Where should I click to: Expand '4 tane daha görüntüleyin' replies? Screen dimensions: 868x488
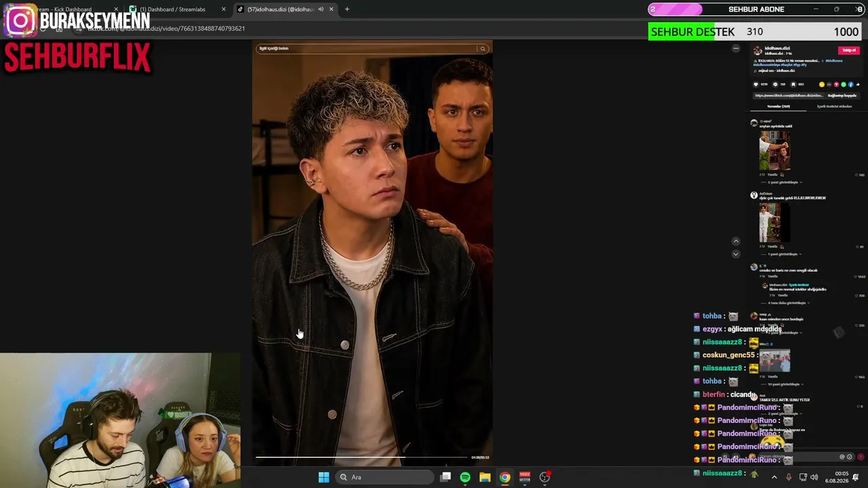pyautogui.click(x=789, y=303)
